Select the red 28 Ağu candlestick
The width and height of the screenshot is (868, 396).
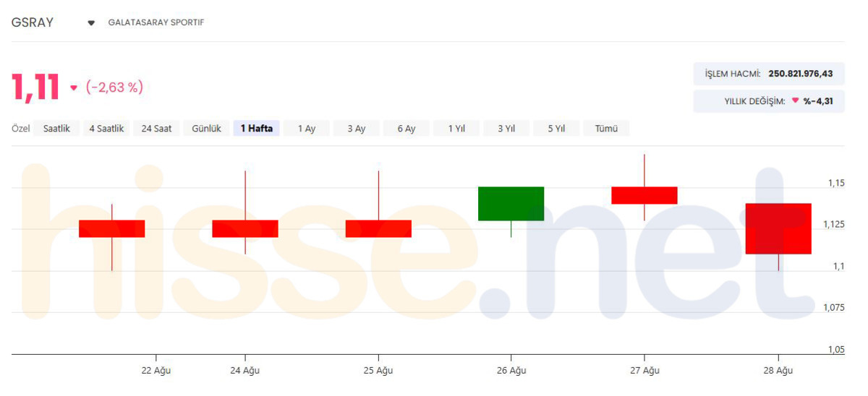click(x=778, y=228)
